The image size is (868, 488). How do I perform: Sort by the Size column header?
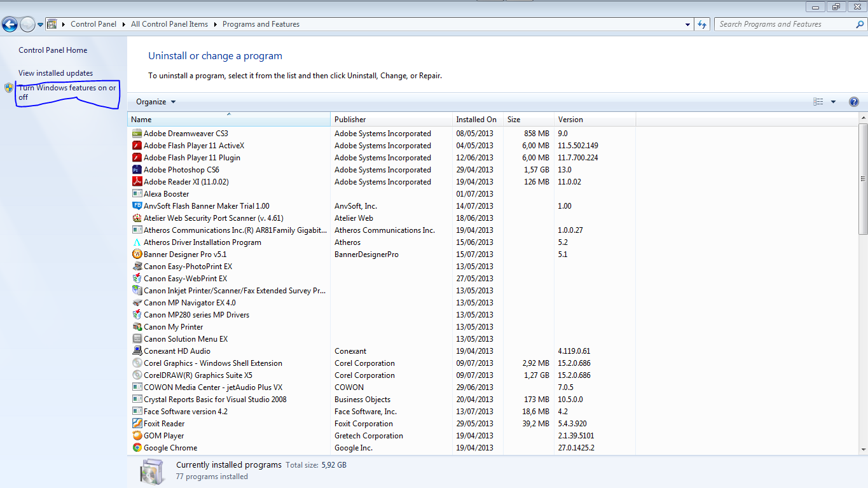pyautogui.click(x=528, y=120)
